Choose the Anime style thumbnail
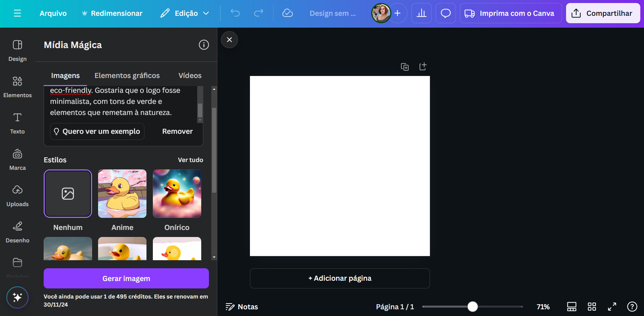This screenshot has height=316, width=644. click(x=122, y=194)
